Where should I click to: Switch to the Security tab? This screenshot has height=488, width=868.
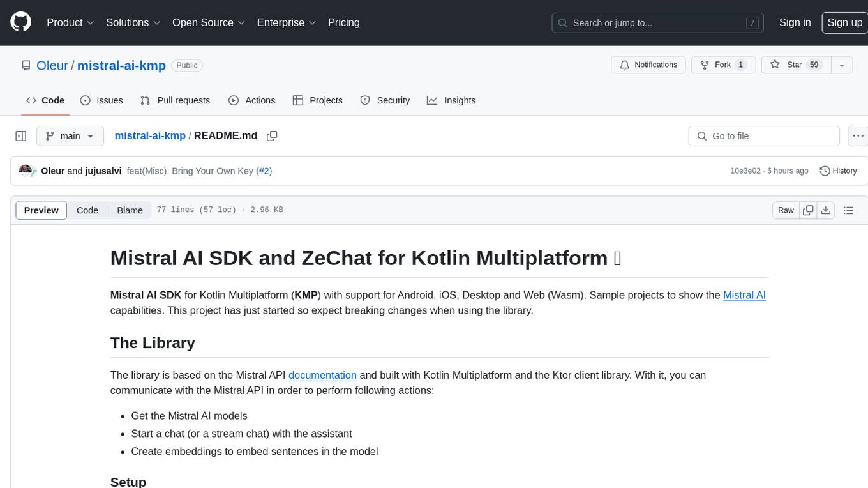tap(385, 100)
